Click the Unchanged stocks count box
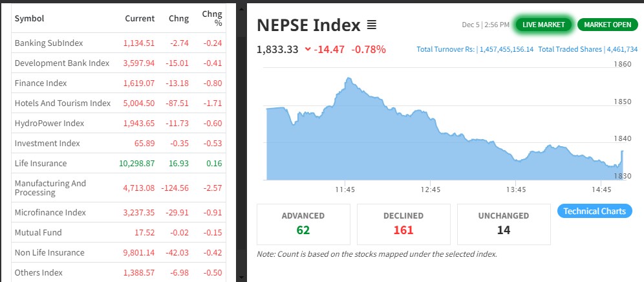The width and height of the screenshot is (644, 282). [504, 223]
